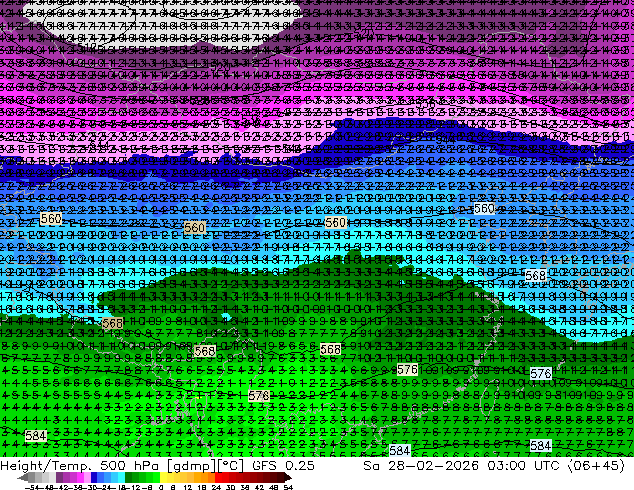Click the date "Sa 28-02-2026"
The width and height of the screenshot is (634, 490).
(421, 465)
